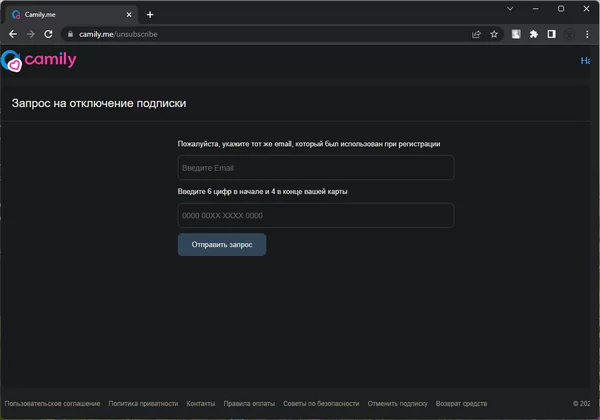Click the Camily logo
This screenshot has height=420, width=600.
click(38, 61)
